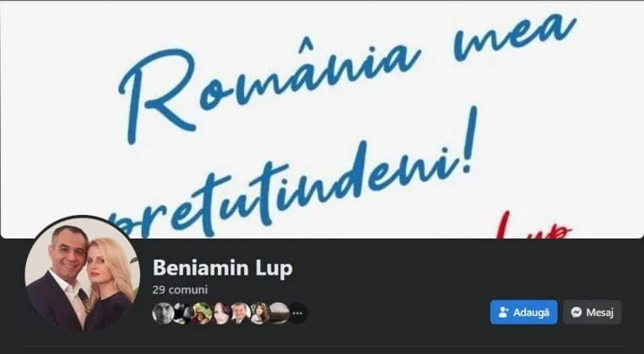The image size is (644, 354).
Task: View the 29 comuni mutual friends list
Action: [x=180, y=290]
